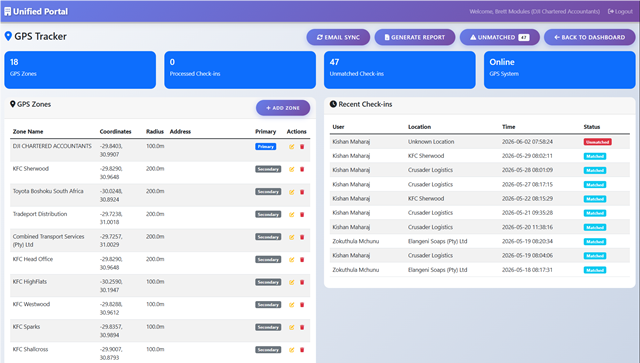
Task: Click the Recent Check-ins clock icon
Action: pyautogui.click(x=333, y=104)
